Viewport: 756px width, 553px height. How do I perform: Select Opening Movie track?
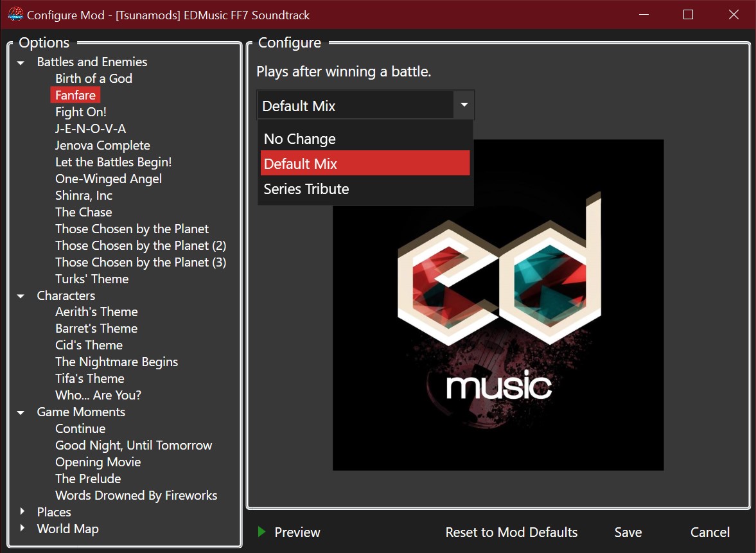(98, 462)
